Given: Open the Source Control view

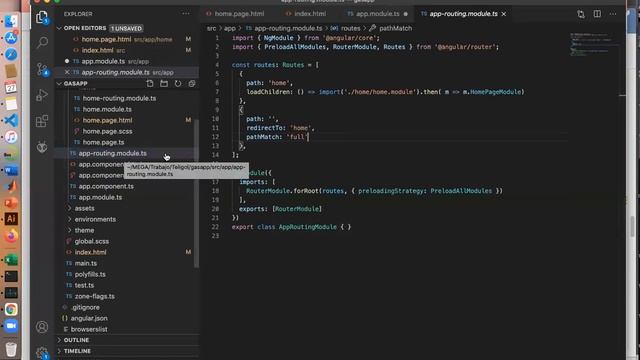Looking at the screenshot, I should [x=42, y=69].
